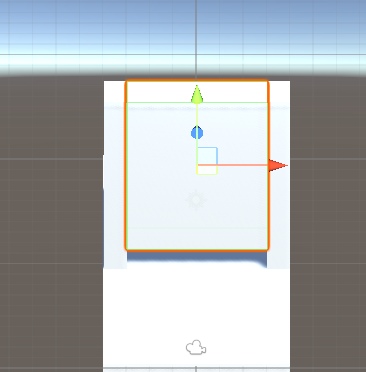Viewport: 366px width, 372px height.
Task: Select the square XY plane move handle
Action: point(207,161)
